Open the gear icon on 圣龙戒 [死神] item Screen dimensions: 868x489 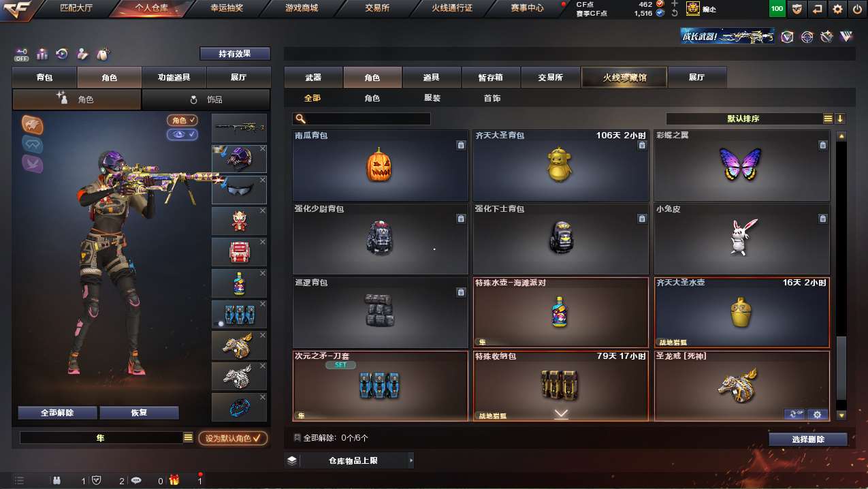coord(817,414)
